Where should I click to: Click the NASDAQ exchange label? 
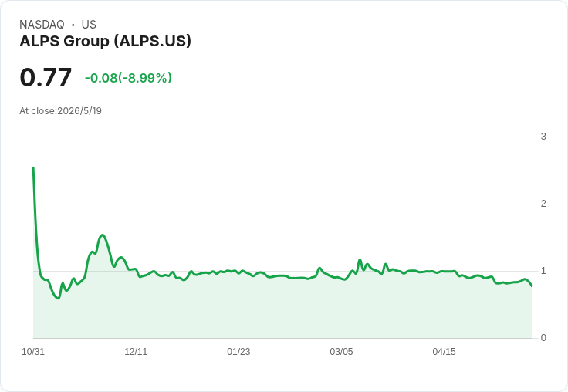click(42, 25)
